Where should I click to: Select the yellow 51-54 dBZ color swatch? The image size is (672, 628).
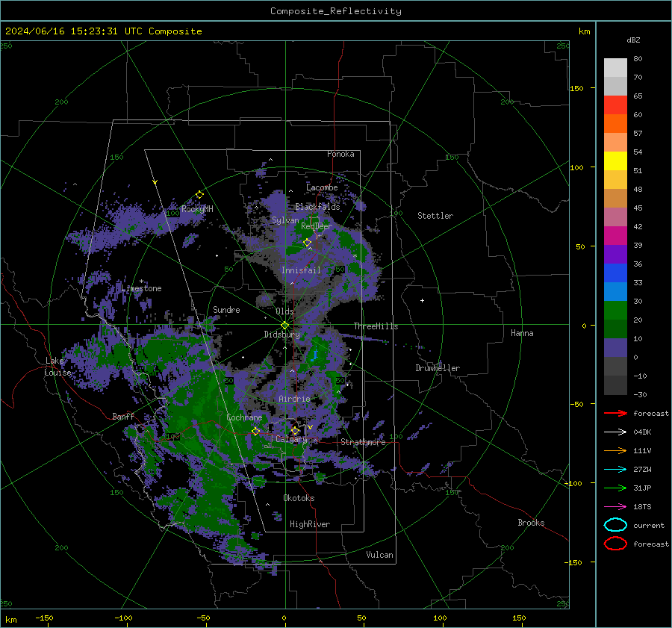[615, 161]
